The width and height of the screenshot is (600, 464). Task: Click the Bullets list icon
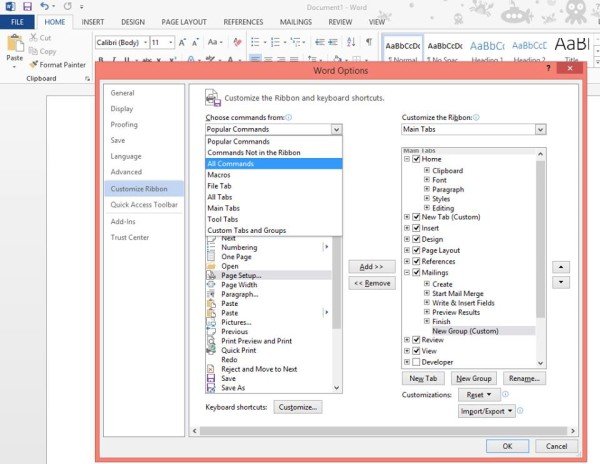(x=255, y=42)
